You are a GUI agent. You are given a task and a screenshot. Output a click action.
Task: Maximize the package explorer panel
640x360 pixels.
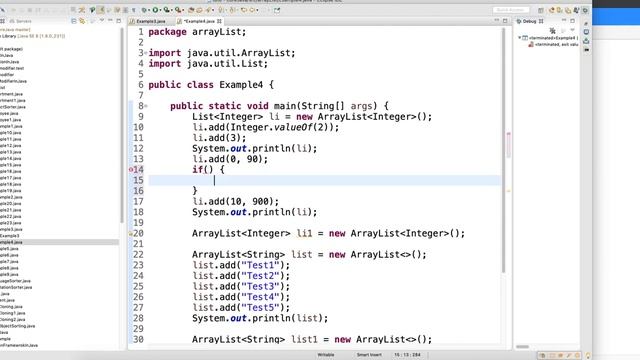pyautogui.click(x=118, y=20)
